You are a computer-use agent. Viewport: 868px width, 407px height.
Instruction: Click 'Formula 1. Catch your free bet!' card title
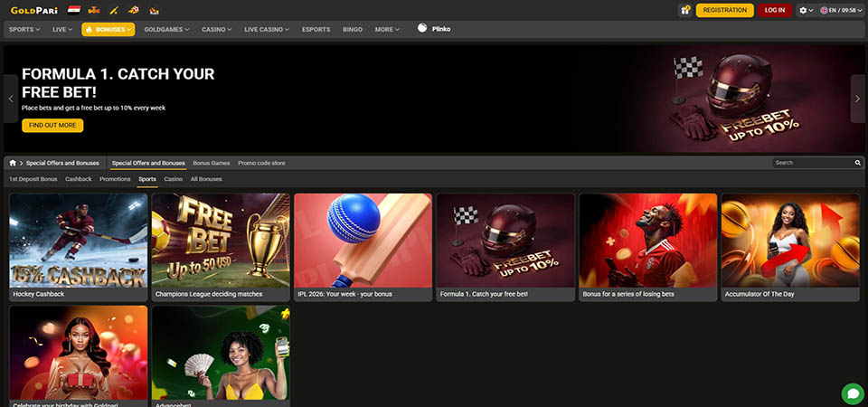pyautogui.click(x=484, y=294)
